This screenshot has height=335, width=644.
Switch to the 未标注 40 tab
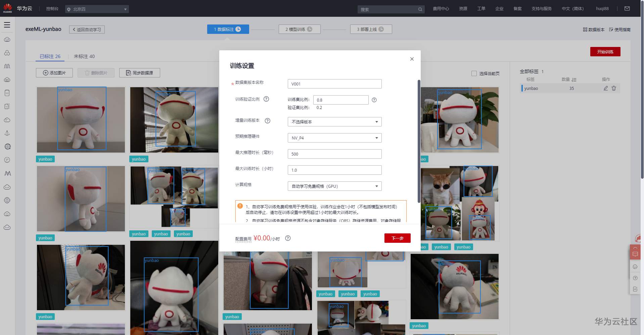84,56
